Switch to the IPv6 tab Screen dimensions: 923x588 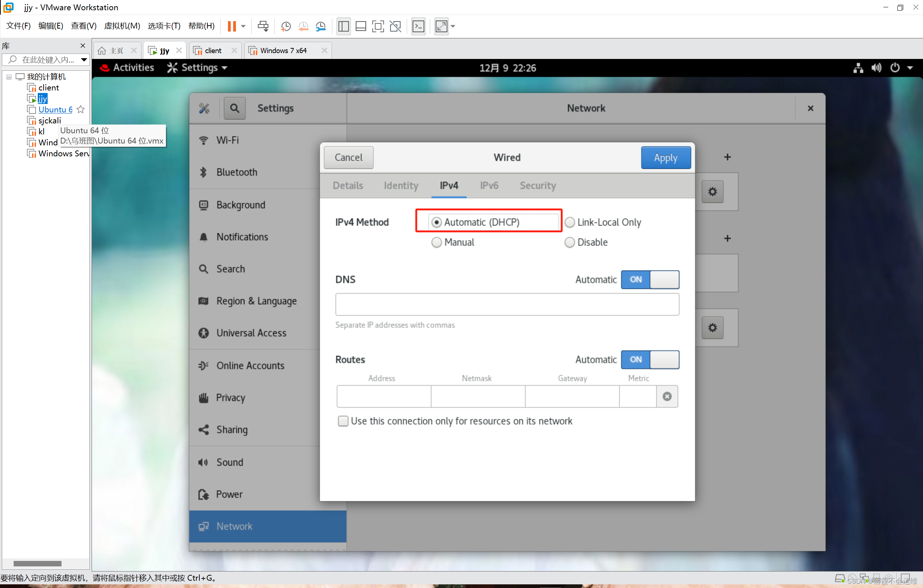[x=489, y=186]
